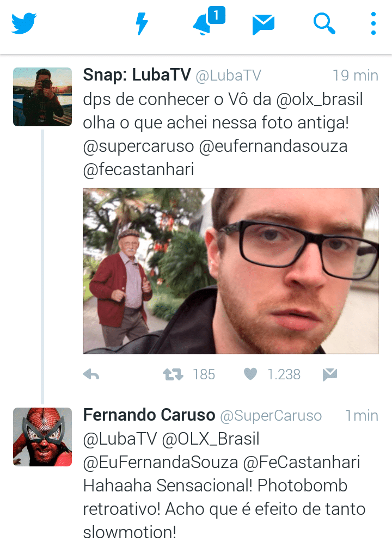Image resolution: width=392 pixels, height=554 pixels.
Task: Retweet the LubaTV tweet
Action: [173, 374]
